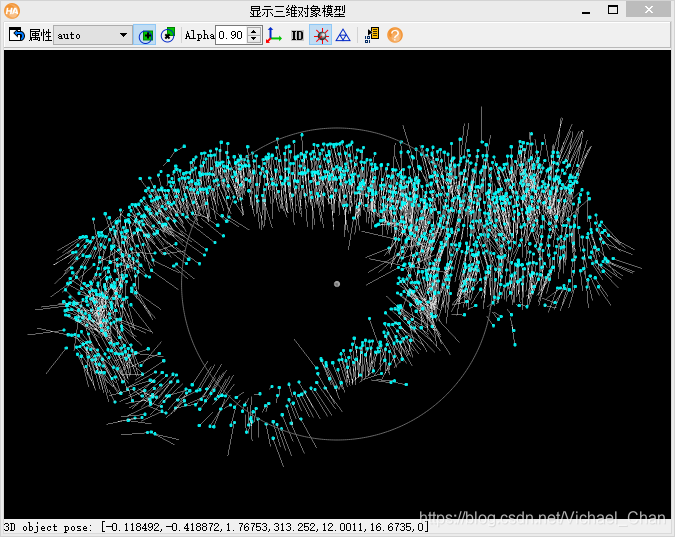The width and height of the screenshot is (675, 537).
Task: Toggle the red starburst icon
Action: click(321, 35)
